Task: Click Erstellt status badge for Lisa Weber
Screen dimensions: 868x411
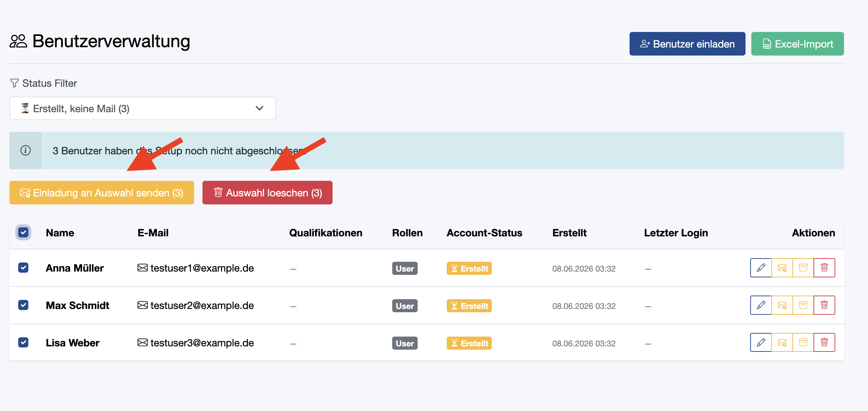Action: (469, 343)
